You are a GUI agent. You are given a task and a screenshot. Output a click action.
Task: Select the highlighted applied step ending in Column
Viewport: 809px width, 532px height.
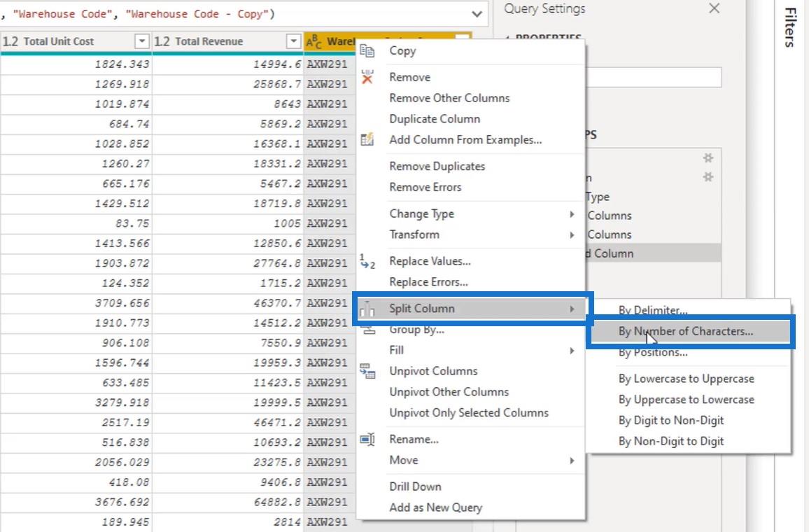pos(653,253)
